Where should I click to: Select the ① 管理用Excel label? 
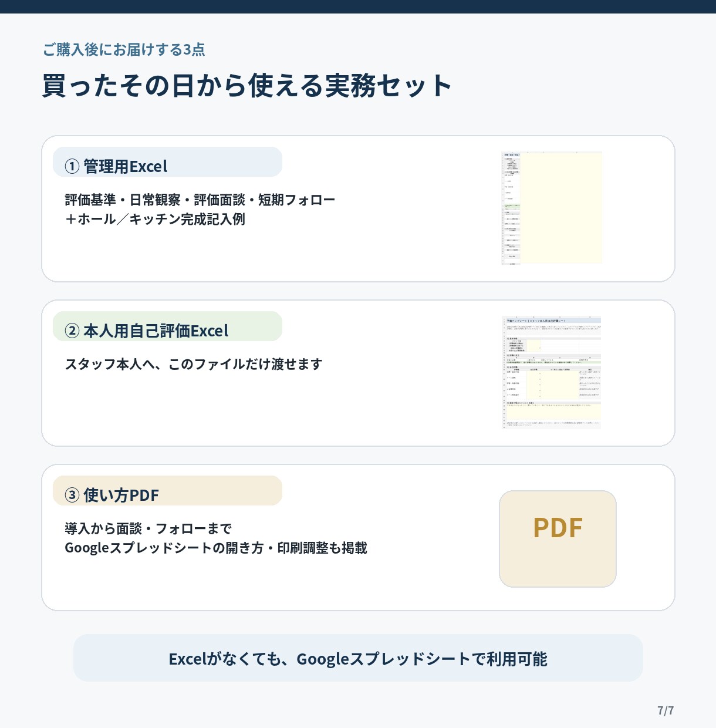click(x=167, y=162)
